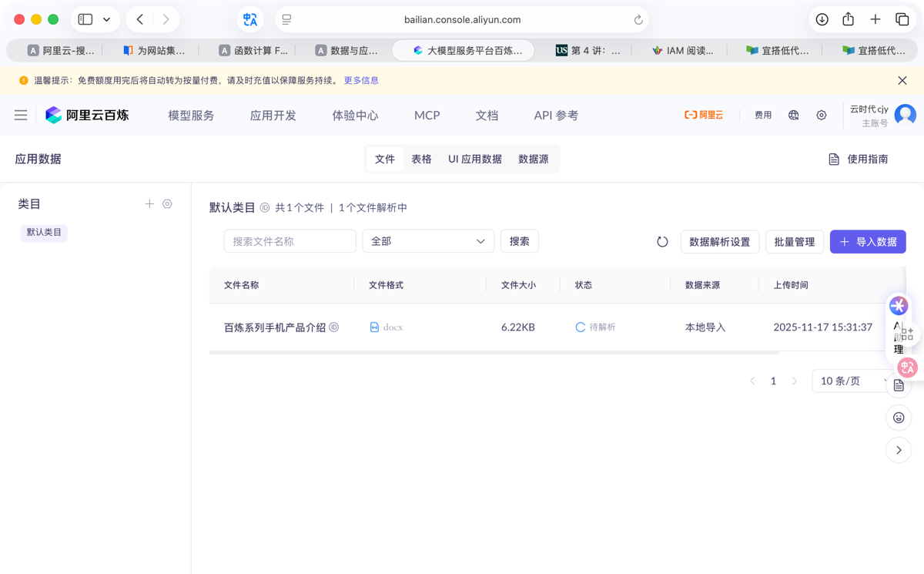
Task: Add a new category with plus icon
Action: (x=149, y=204)
